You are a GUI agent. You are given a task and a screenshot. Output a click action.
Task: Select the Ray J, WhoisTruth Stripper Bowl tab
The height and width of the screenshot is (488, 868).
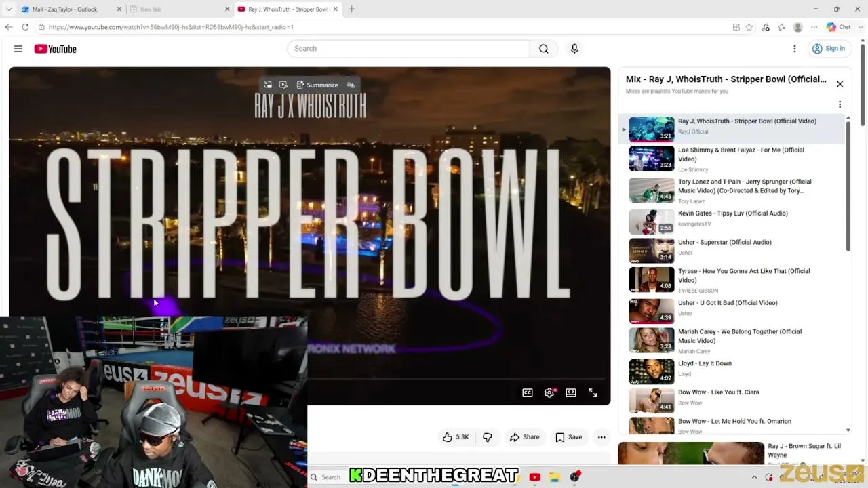[288, 9]
